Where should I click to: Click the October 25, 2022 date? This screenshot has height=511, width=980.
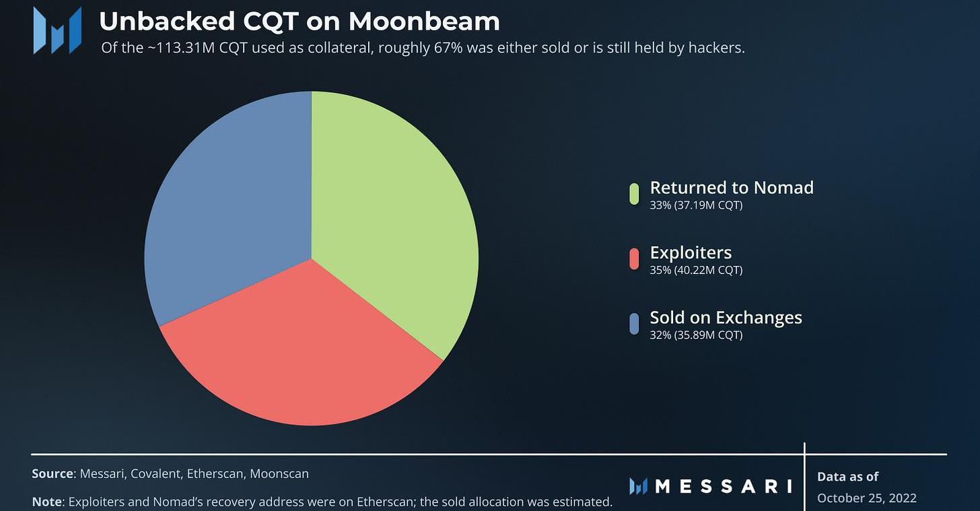(x=866, y=499)
